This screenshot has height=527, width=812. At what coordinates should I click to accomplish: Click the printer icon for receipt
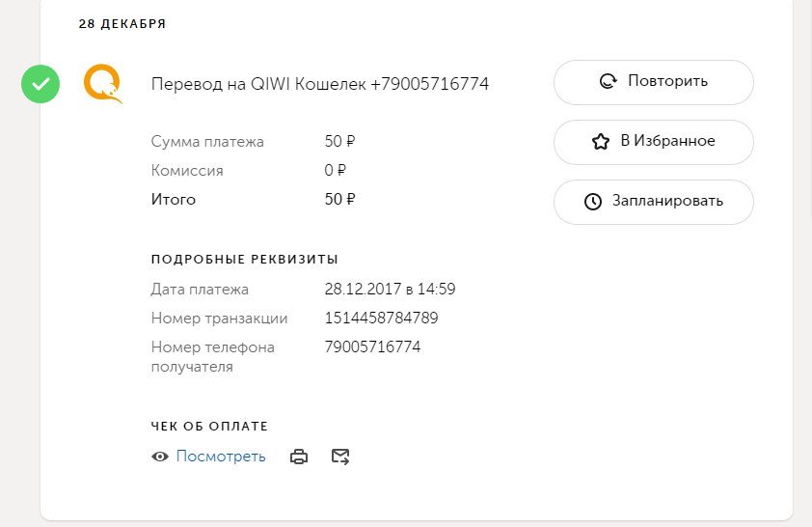point(299,457)
